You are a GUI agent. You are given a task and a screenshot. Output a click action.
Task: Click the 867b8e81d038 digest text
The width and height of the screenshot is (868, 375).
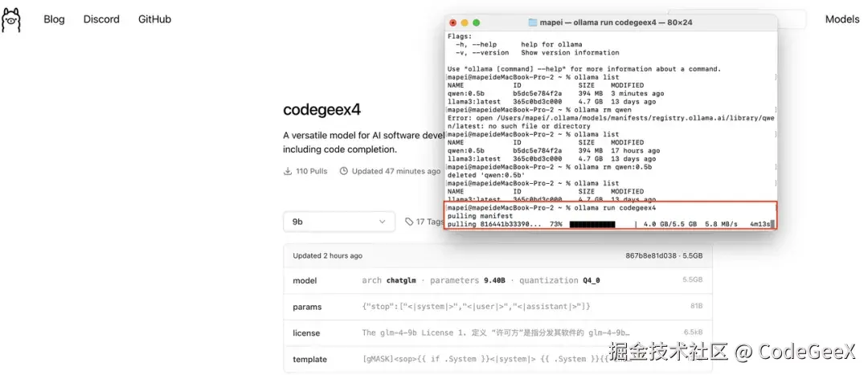coord(651,256)
